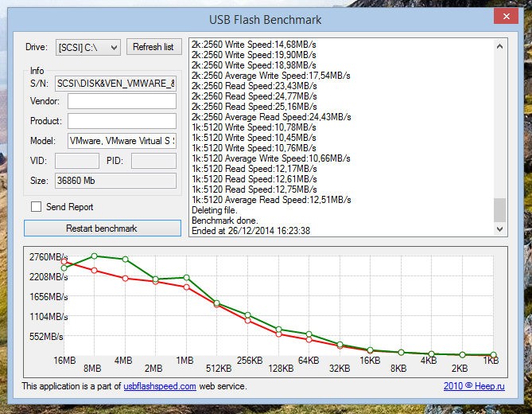Click the PID field
Image resolution: width=532 pixels, height=414 pixels.
tap(153, 161)
